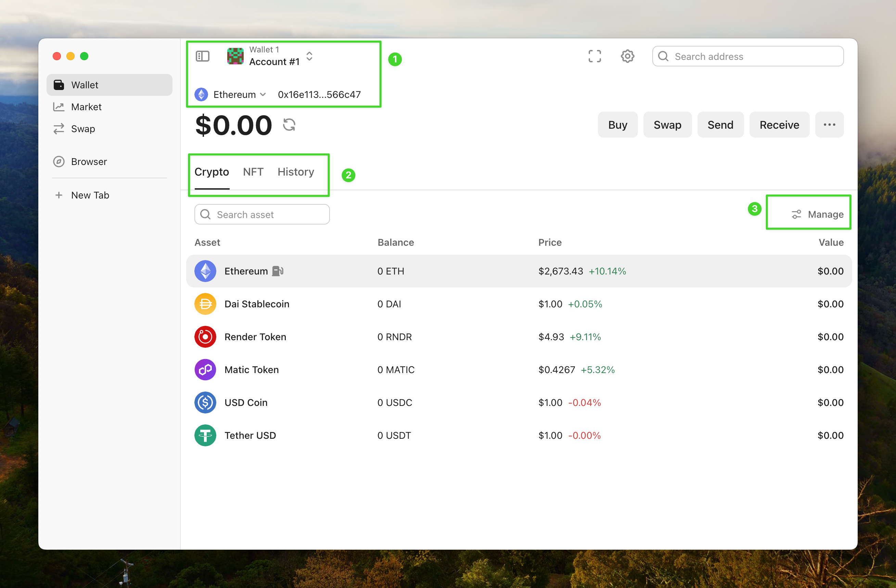Click the Tether USD logo

coord(205,436)
